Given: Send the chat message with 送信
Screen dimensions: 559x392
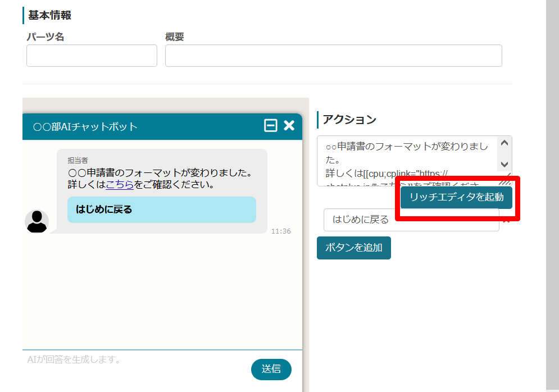Looking at the screenshot, I should click(x=271, y=369).
